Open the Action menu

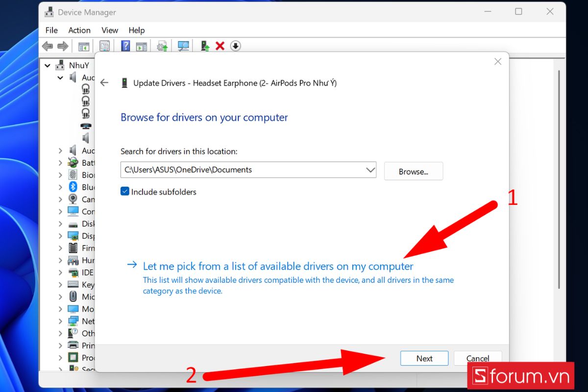pyautogui.click(x=79, y=30)
